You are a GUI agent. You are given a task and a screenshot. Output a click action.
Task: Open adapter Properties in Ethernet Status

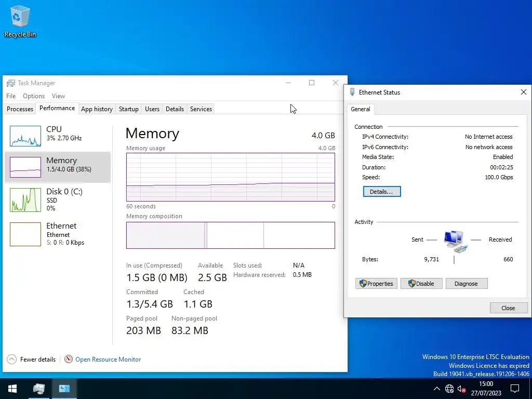376,284
